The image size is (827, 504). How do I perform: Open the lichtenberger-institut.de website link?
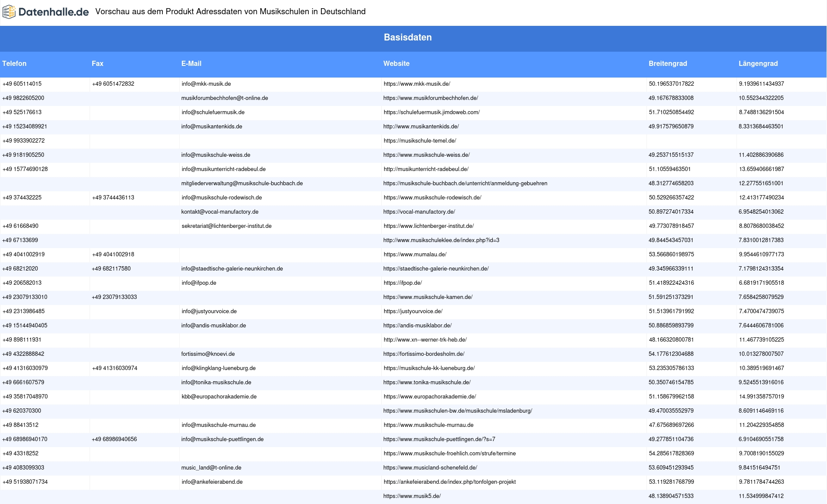tap(429, 226)
